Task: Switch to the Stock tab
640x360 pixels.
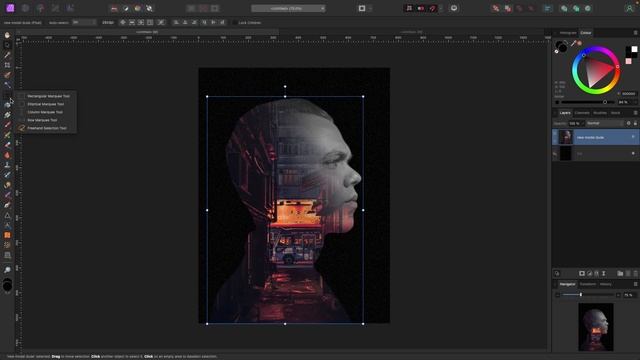Action: pyautogui.click(x=616, y=113)
